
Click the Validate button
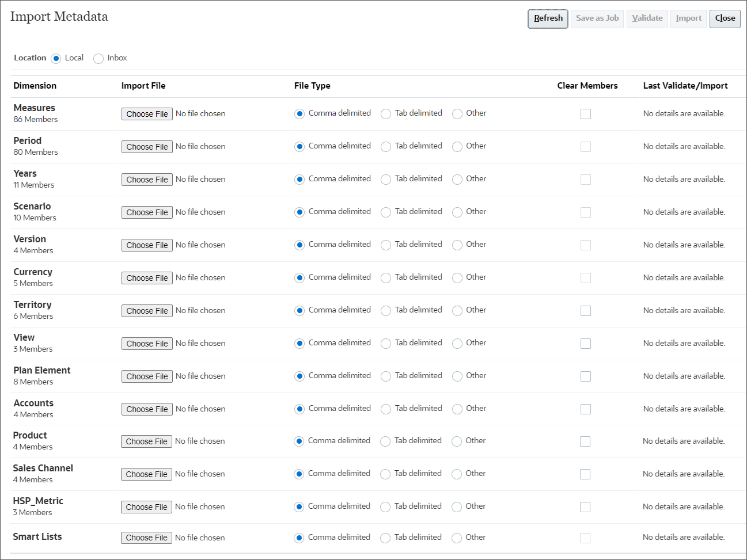647,18
